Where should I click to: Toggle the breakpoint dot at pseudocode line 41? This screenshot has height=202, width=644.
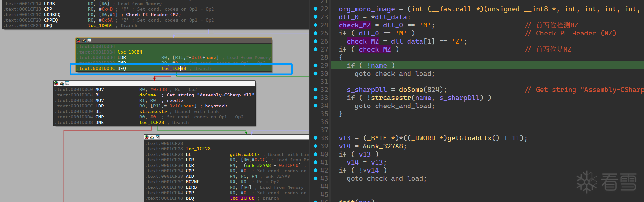click(x=315, y=162)
